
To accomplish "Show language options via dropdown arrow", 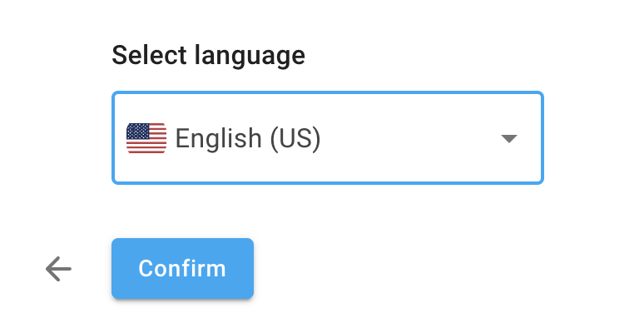I will coord(509,138).
